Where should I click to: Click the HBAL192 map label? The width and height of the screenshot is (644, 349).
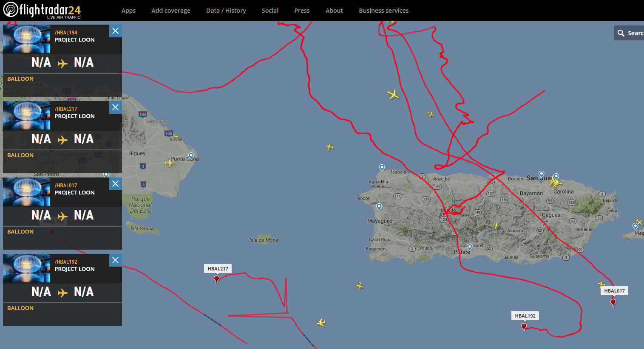525,316
